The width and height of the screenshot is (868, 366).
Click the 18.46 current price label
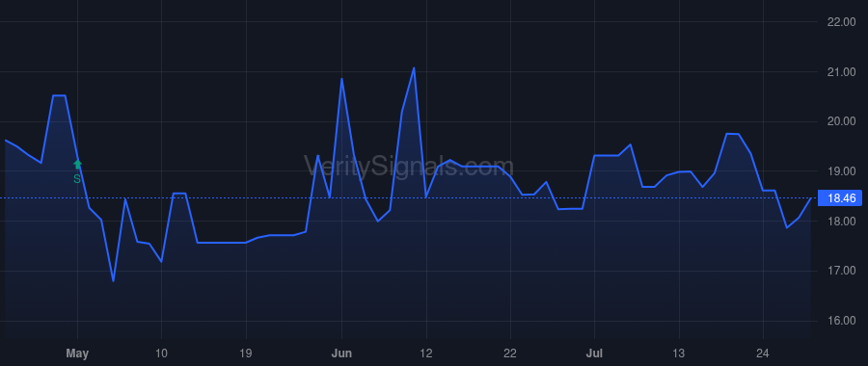840,198
